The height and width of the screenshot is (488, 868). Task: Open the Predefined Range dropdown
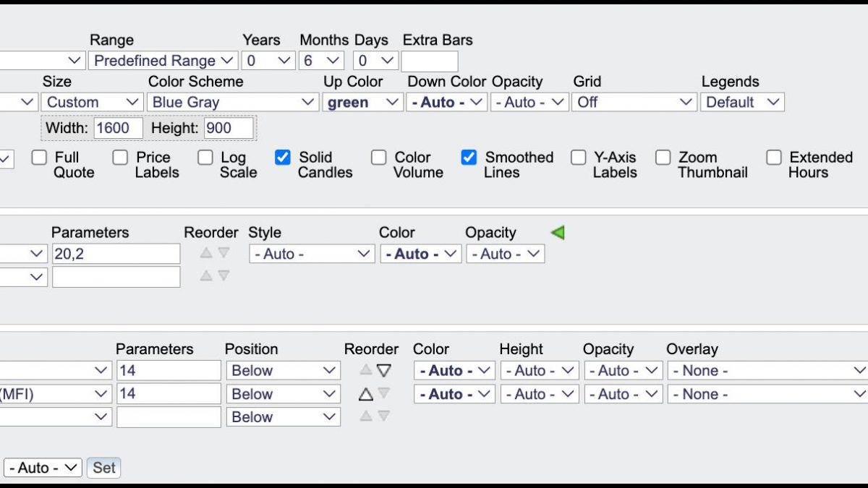tap(163, 61)
